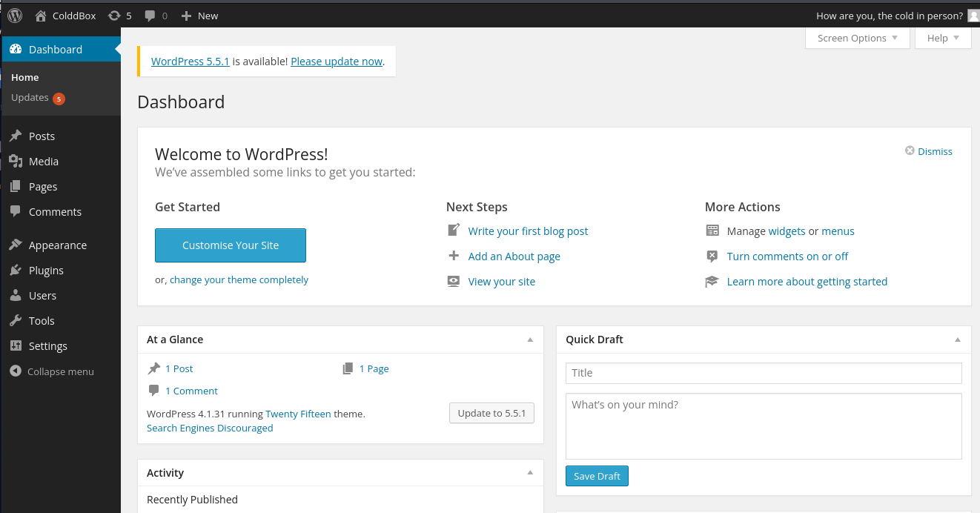Open the Appearance menu label
The height and width of the screenshot is (513, 980).
(x=58, y=245)
